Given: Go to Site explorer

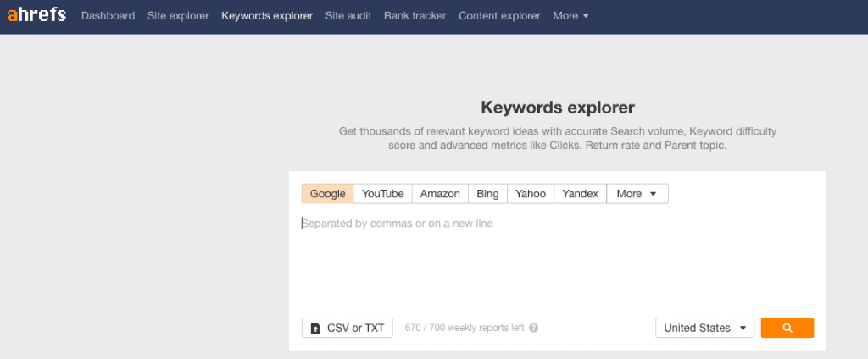Looking at the screenshot, I should tap(178, 16).
